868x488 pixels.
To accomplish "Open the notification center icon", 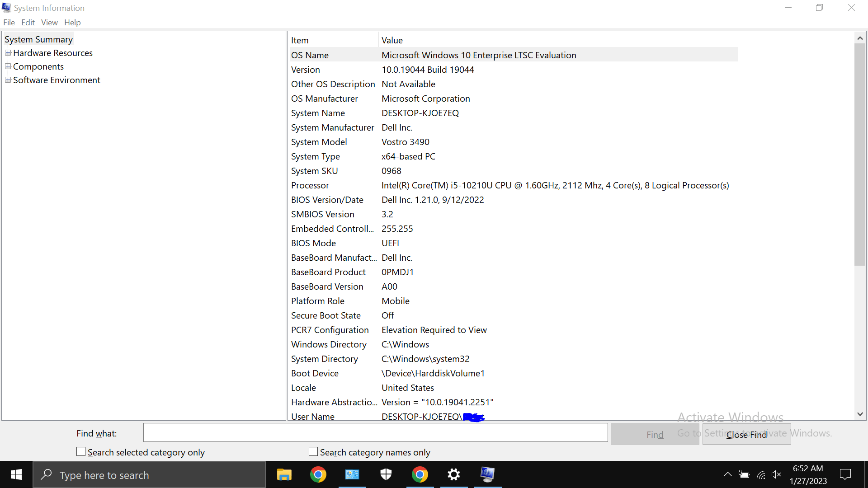I will (845, 475).
